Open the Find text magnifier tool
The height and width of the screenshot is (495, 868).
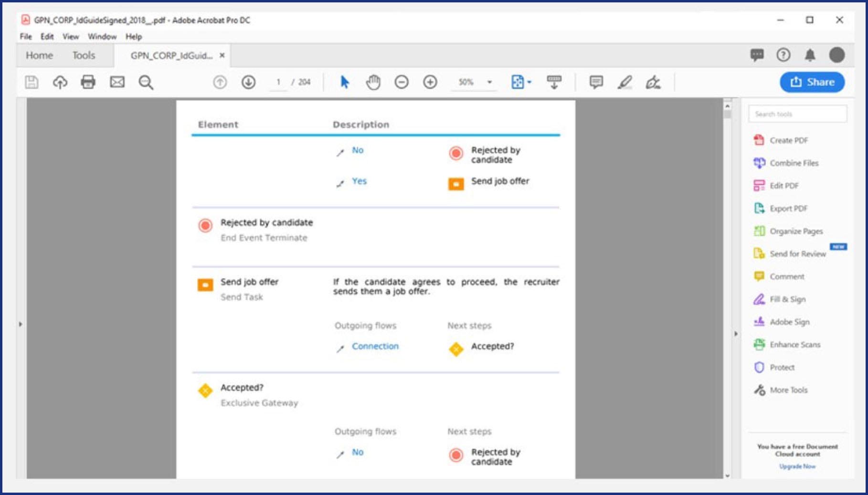(x=146, y=82)
